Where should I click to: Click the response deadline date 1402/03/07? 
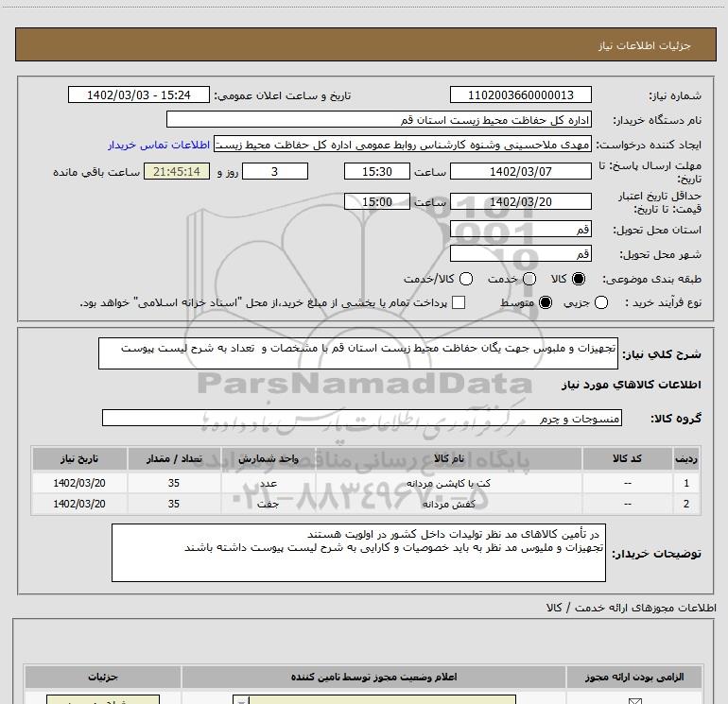(x=520, y=171)
